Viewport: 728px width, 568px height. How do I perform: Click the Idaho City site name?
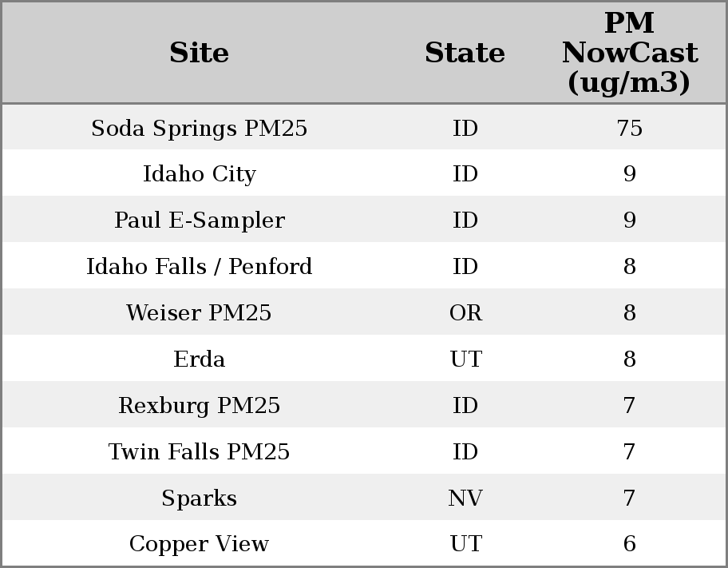pos(199,174)
